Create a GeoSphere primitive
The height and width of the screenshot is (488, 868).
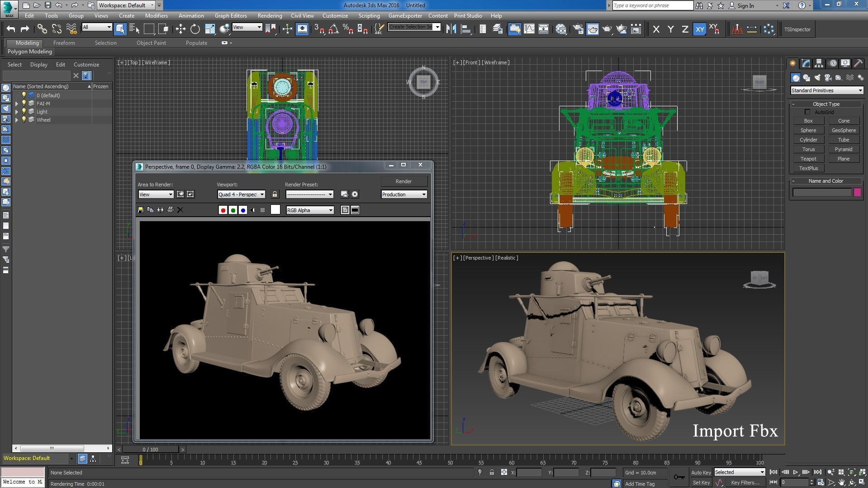(x=844, y=130)
